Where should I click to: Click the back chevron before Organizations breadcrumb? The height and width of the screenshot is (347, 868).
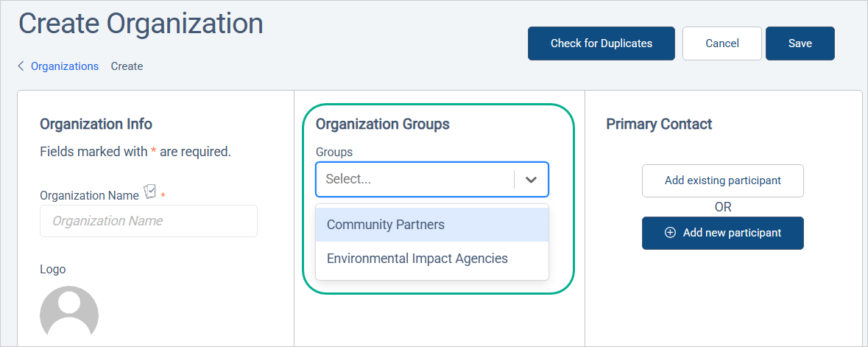click(21, 66)
